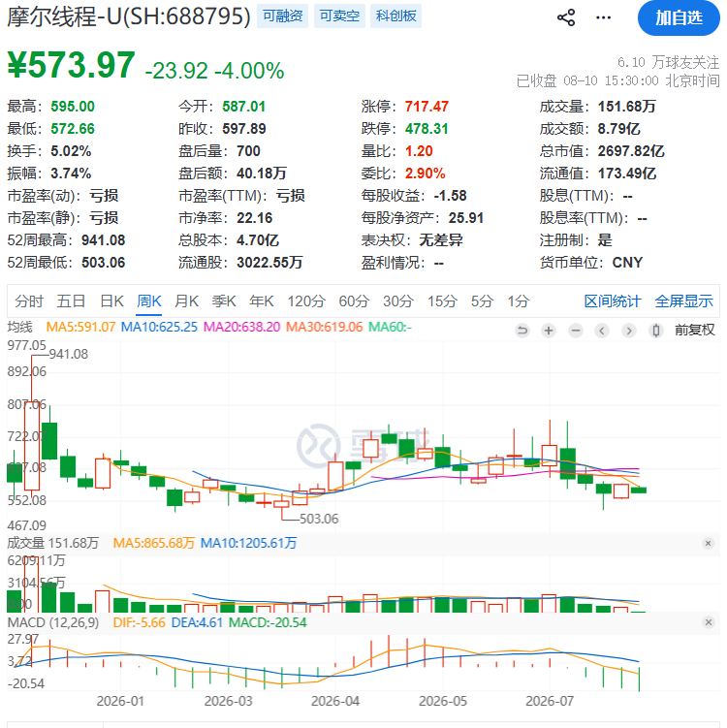Click the share icon
This screenshot has width=727, height=728.
coord(566,17)
